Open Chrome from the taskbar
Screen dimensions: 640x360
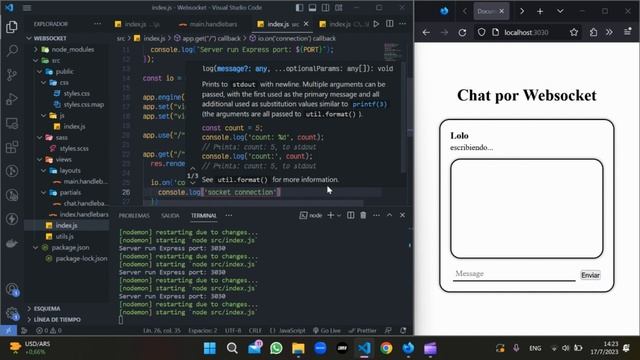386,348
